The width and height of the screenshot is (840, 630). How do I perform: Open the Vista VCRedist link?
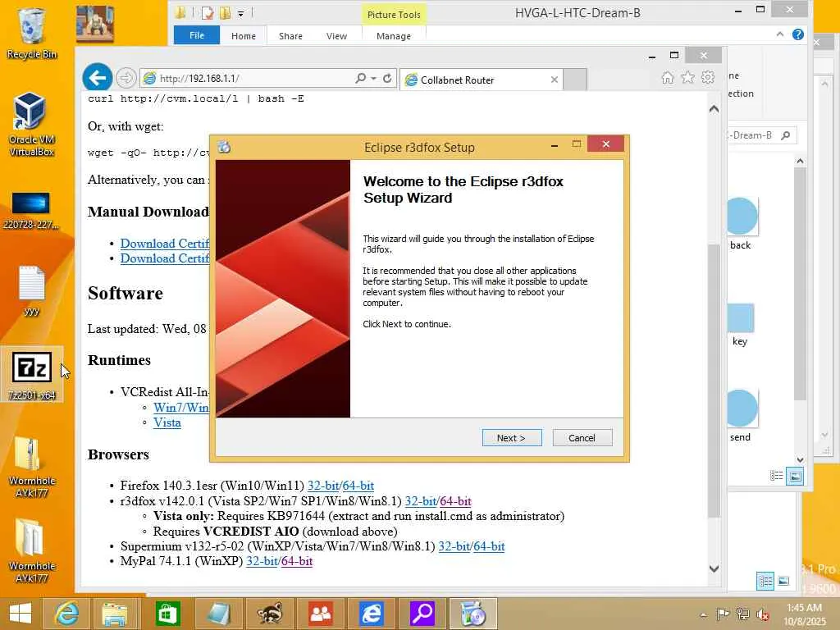pos(167,422)
